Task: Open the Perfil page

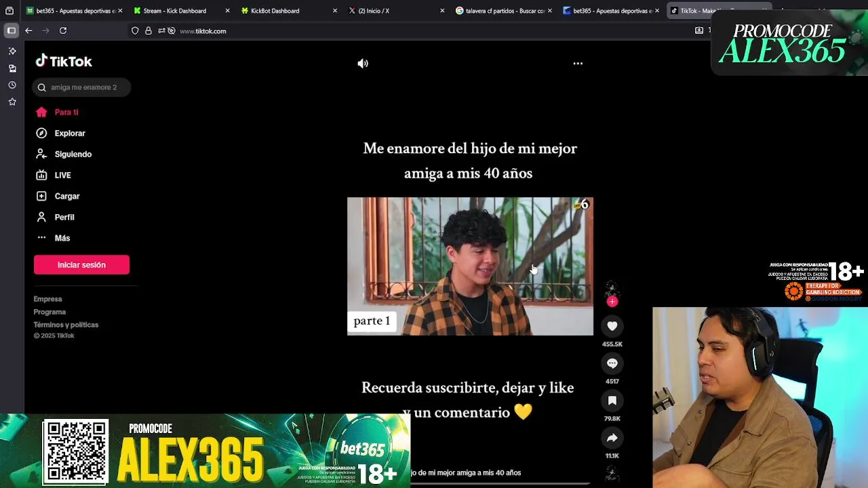Action: pos(64,218)
